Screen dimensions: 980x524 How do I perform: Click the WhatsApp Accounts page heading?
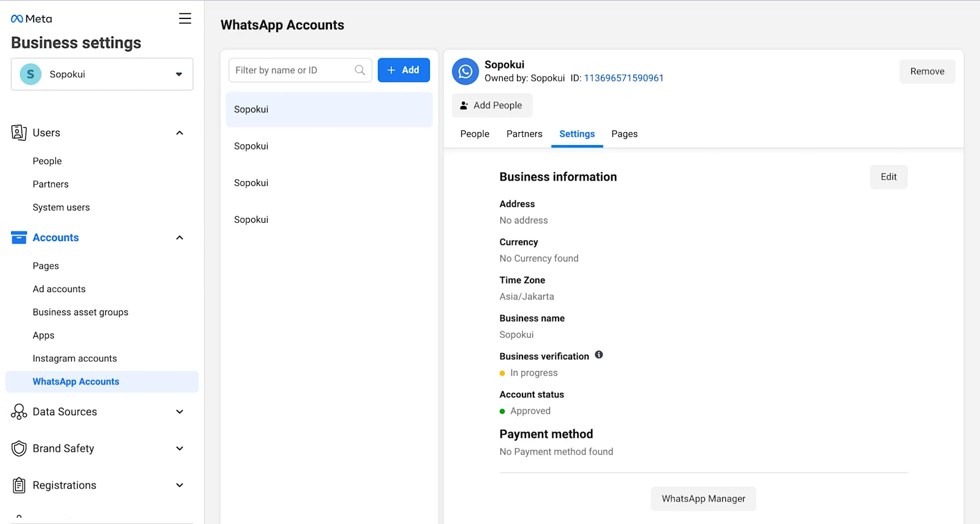point(282,25)
